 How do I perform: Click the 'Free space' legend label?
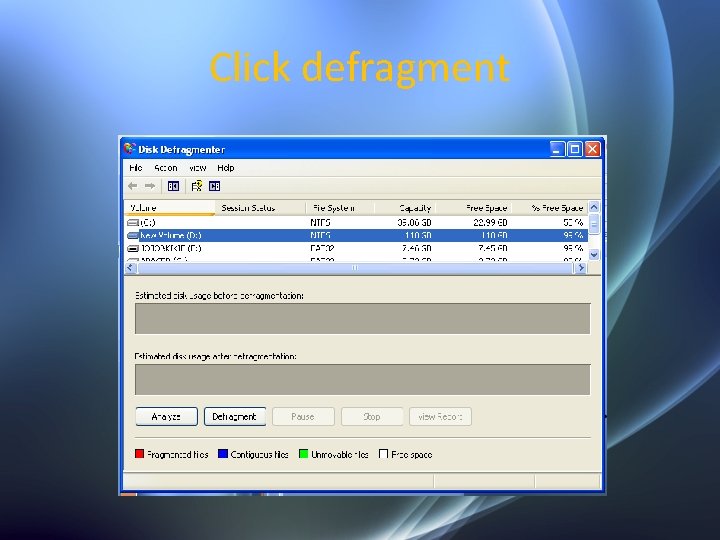pos(411,455)
